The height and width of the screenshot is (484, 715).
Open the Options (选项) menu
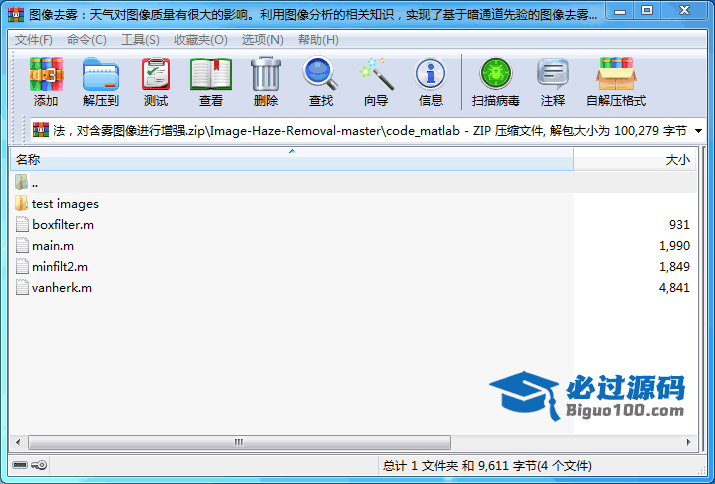pos(262,40)
